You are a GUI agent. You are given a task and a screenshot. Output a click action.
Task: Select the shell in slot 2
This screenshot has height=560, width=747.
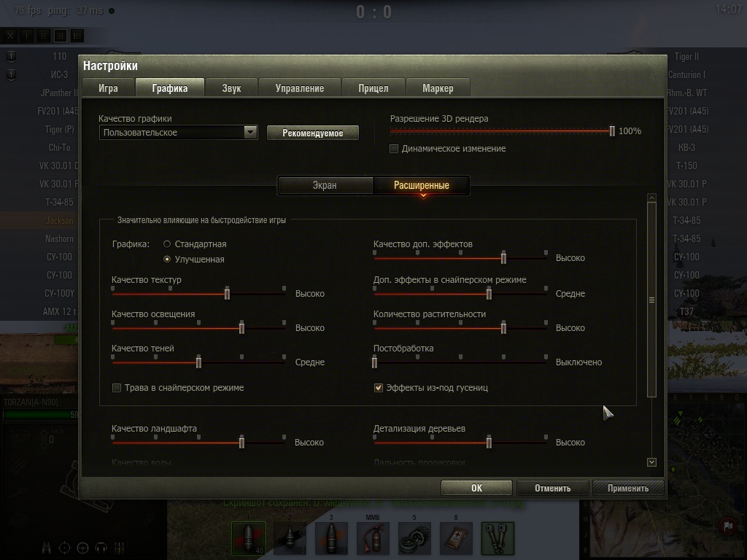point(290,538)
